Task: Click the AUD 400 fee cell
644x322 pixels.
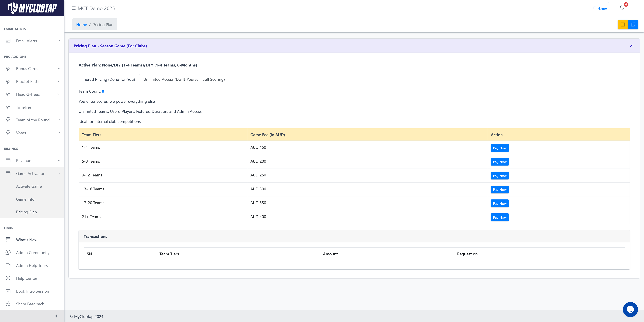Action: tap(367, 217)
